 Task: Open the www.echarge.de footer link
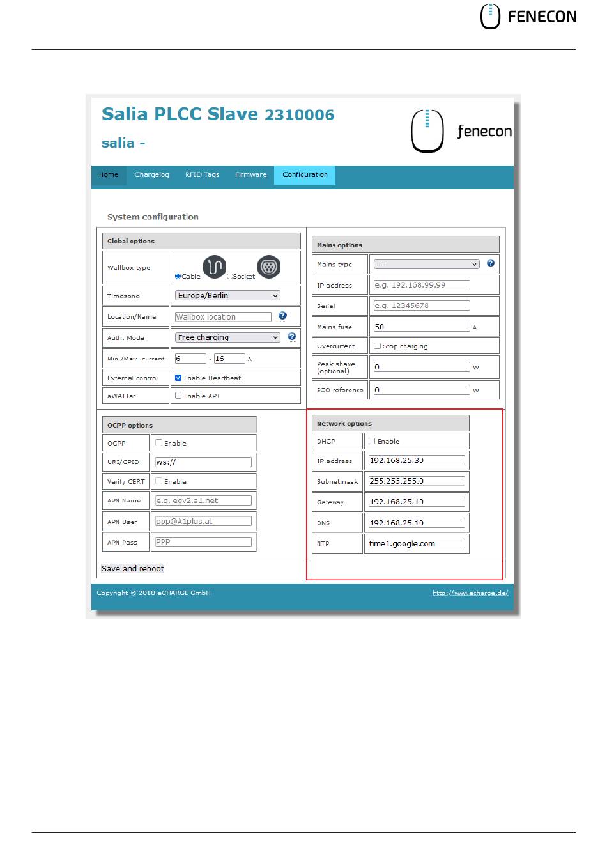point(470,593)
